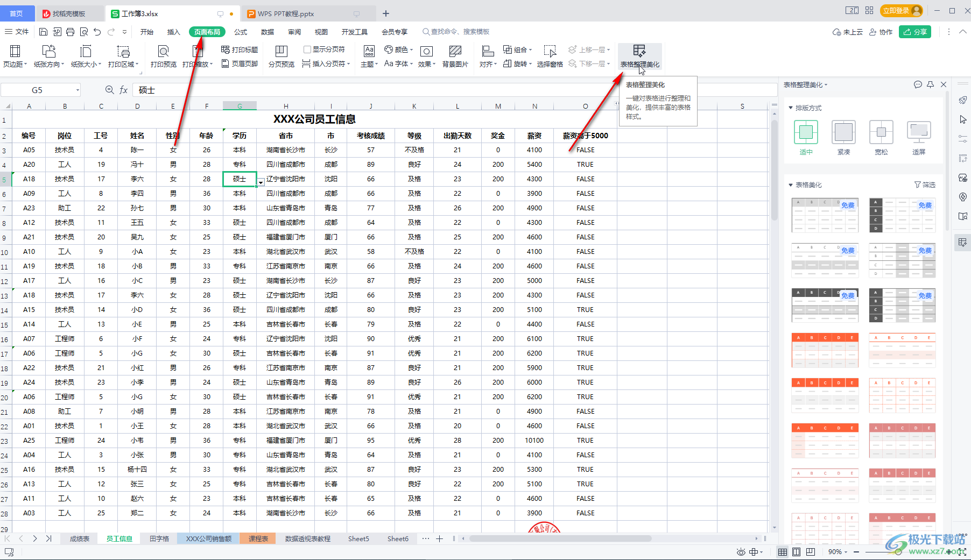Switch to page layout view in status bar

click(x=797, y=552)
